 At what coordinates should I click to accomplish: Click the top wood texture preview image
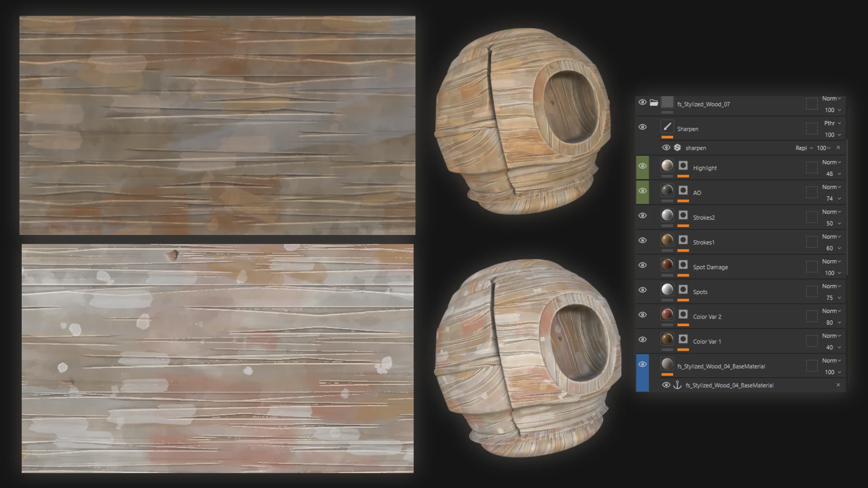[x=217, y=126]
